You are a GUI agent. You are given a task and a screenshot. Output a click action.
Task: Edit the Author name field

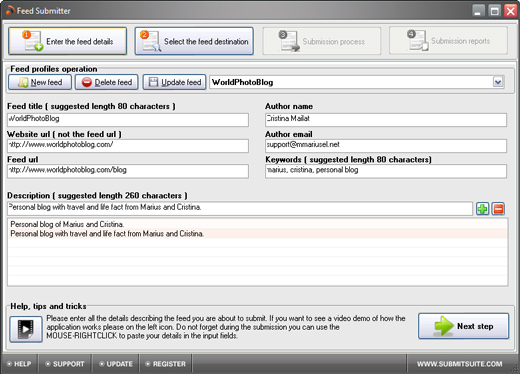tap(386, 120)
